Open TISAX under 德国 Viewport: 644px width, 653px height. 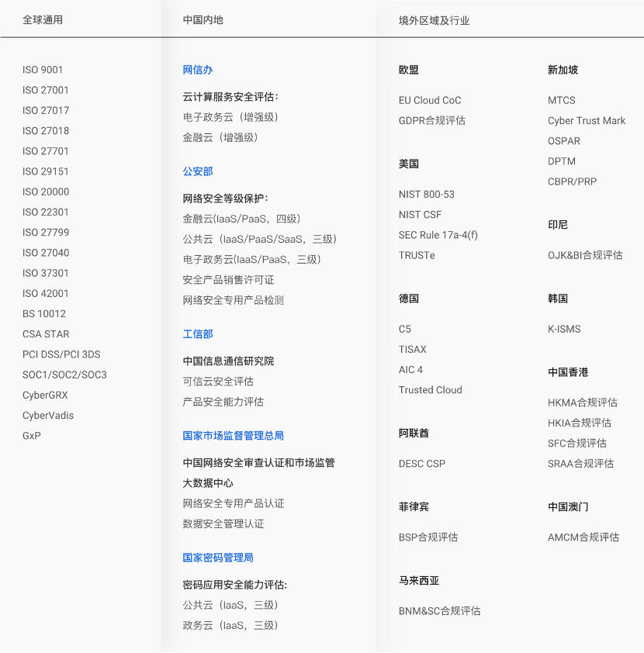click(x=413, y=350)
